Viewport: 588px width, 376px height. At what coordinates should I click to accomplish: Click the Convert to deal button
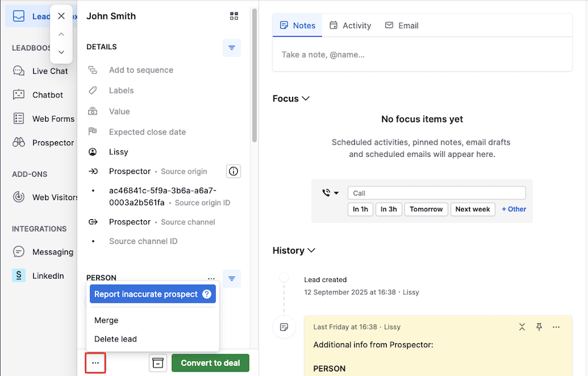210,363
